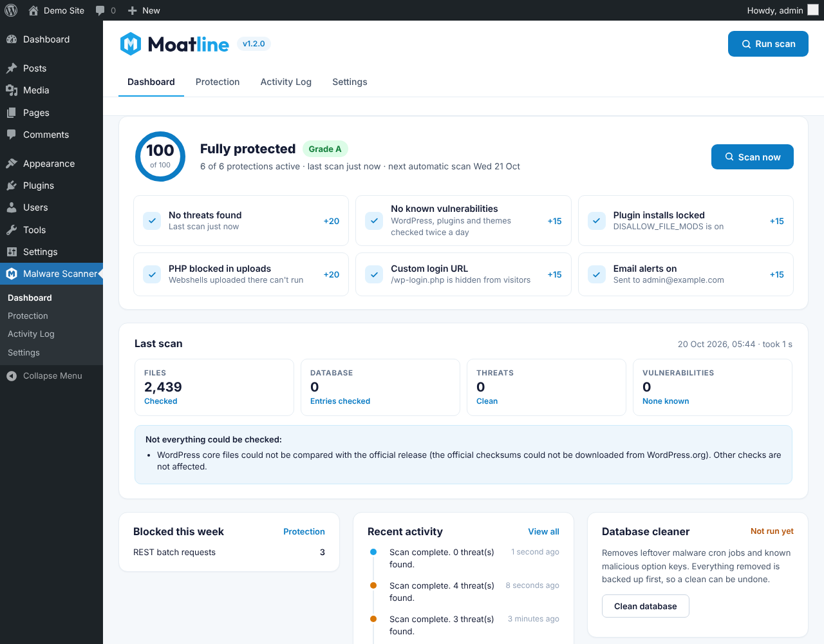The image size is (824, 644).
Task: Click the Comments icon in sidebar
Action: coord(12,135)
